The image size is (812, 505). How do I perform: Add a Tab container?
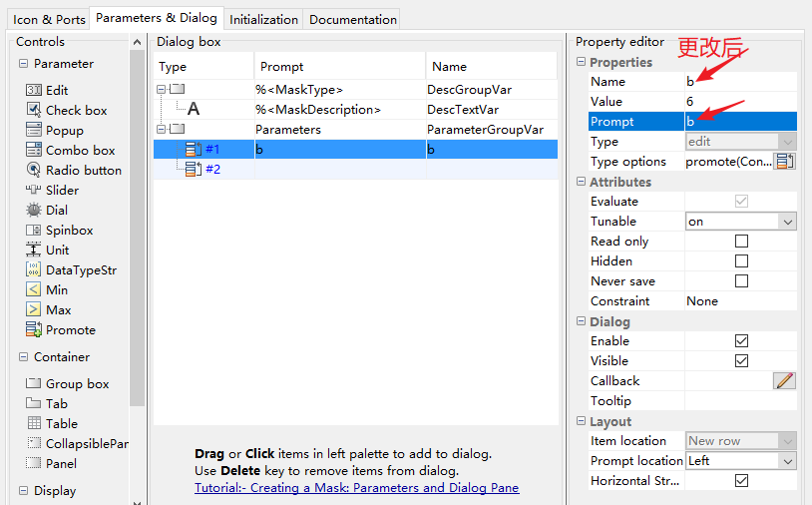click(x=47, y=403)
